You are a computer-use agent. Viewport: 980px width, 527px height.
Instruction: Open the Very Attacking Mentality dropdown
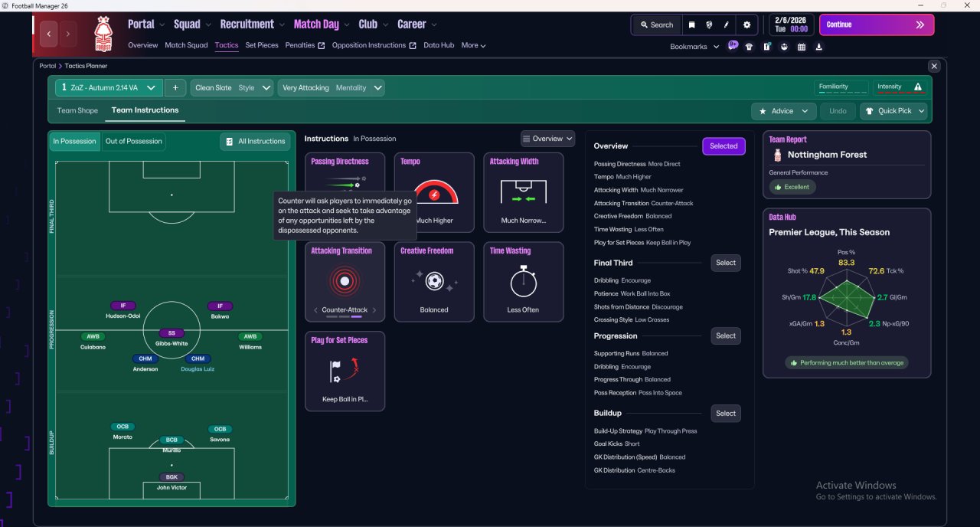(x=332, y=88)
